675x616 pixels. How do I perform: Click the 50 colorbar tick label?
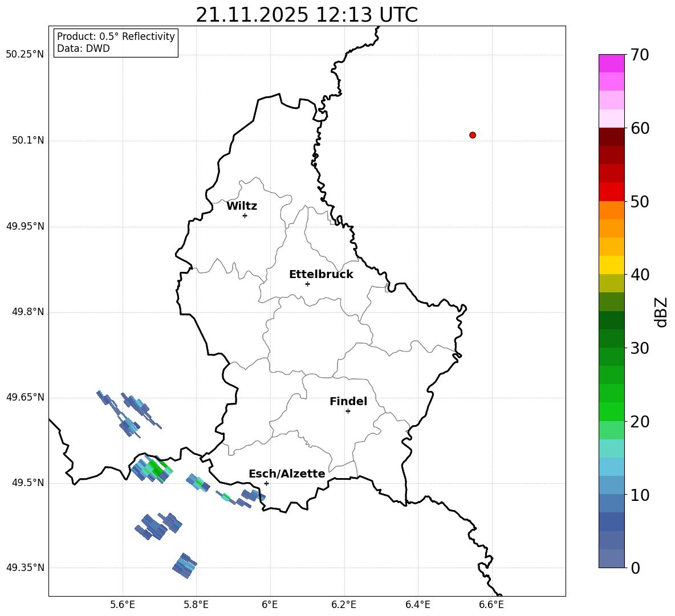(640, 202)
